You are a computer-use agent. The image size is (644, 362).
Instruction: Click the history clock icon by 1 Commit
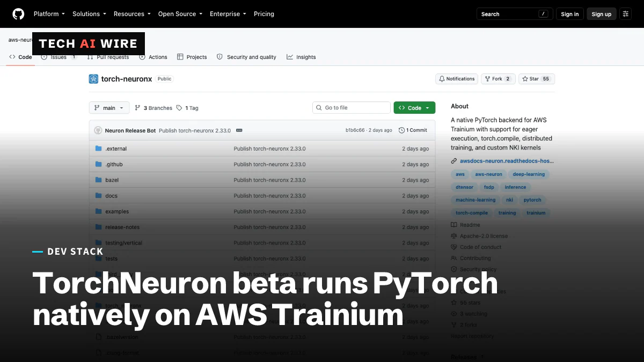pyautogui.click(x=401, y=130)
